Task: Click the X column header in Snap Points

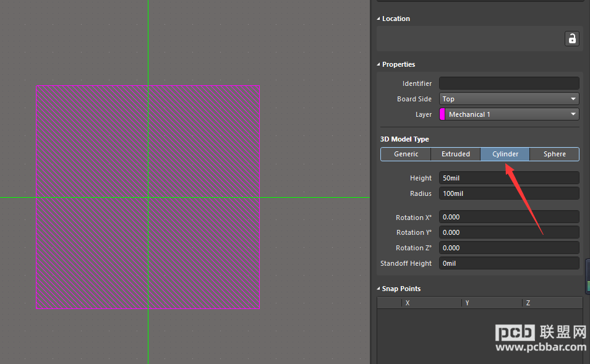Action: 431,303
